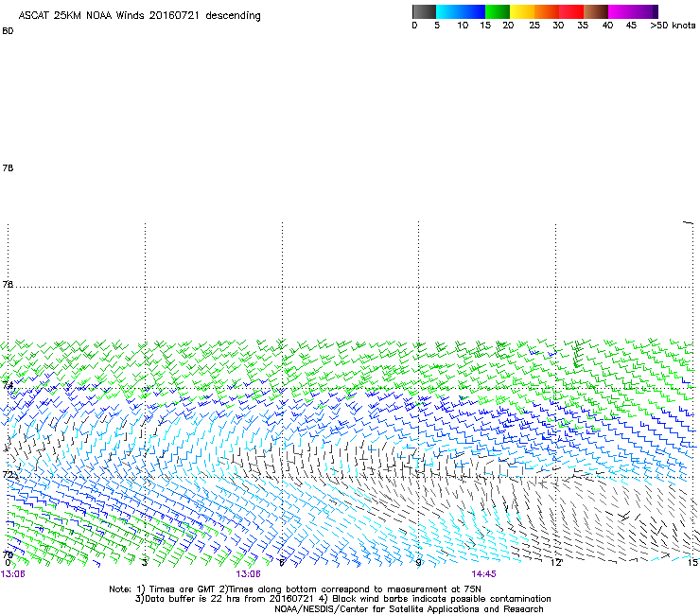
Task: Select the red 30-35 knots legend swatch
Action: [x=571, y=11]
